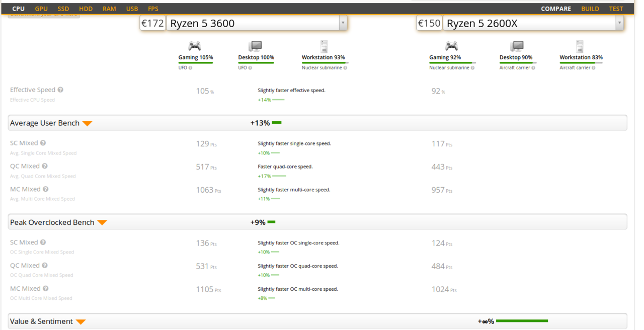Switch to the CPU tab
This screenshot has width=644, height=330.
pos(19,9)
